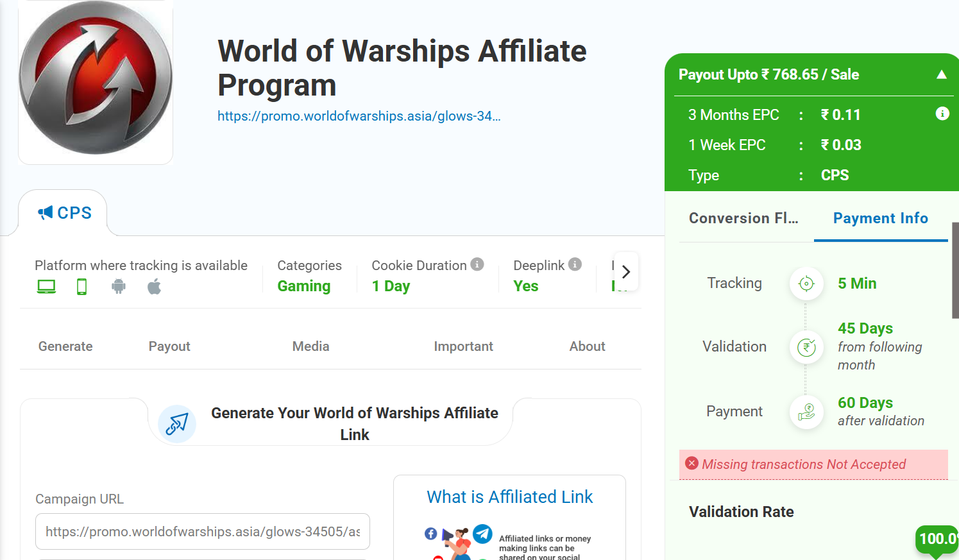
Task: Click the Telegram icon in illustration
Action: click(x=482, y=534)
